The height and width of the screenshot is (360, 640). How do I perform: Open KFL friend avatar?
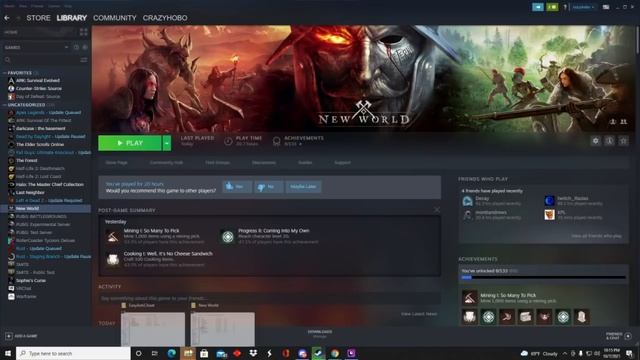click(549, 215)
